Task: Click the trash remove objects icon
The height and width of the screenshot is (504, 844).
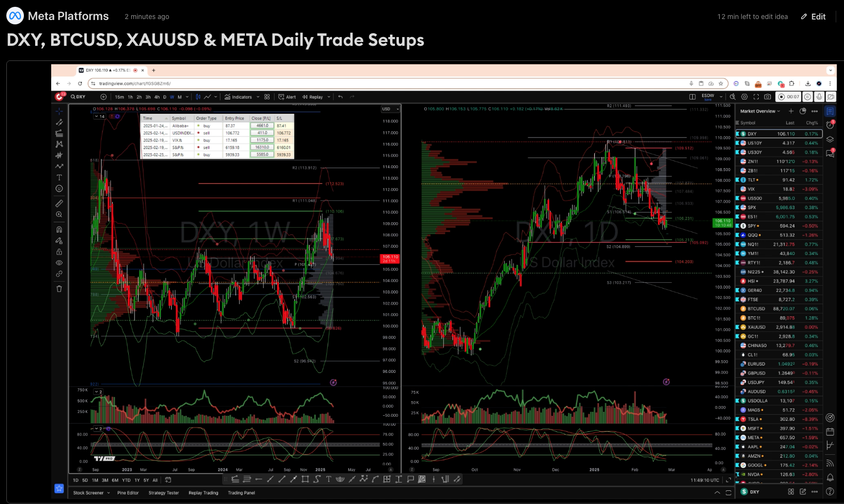Action: tap(59, 289)
